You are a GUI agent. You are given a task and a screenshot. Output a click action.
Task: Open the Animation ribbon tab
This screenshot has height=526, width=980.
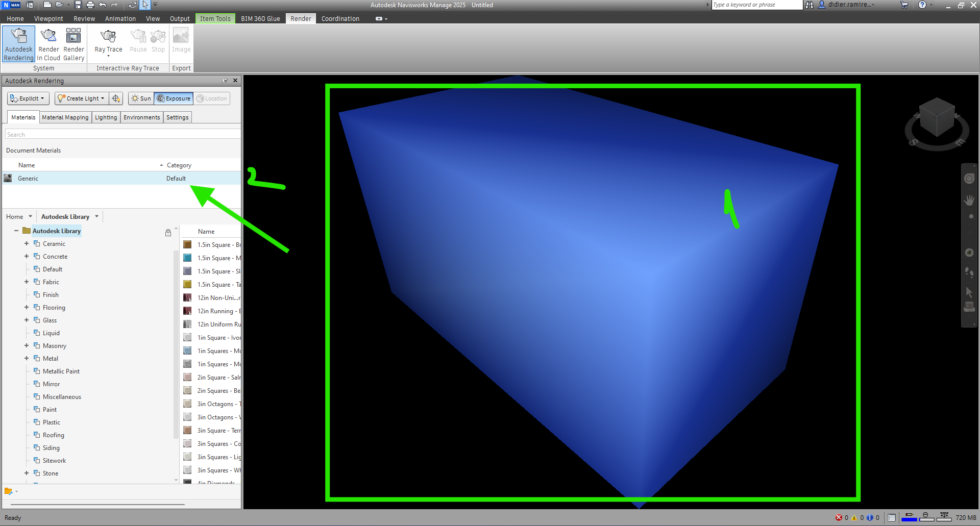pos(120,19)
